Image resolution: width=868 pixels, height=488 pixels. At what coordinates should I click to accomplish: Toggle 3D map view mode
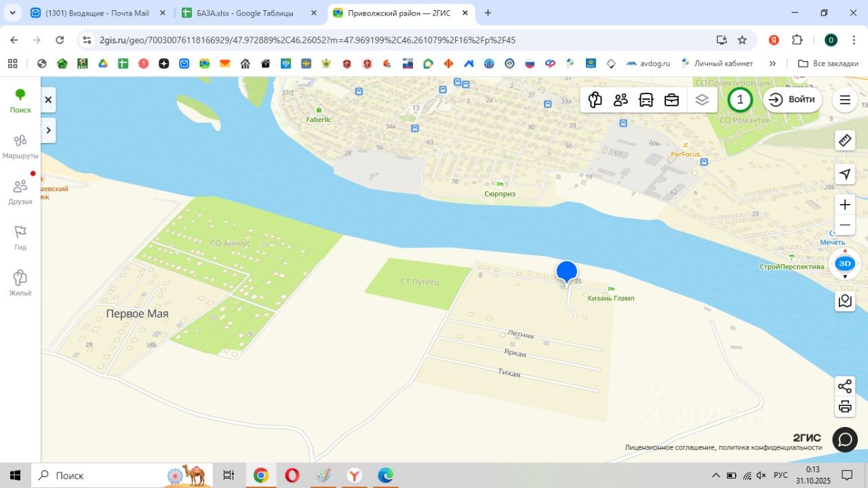pyautogui.click(x=845, y=264)
